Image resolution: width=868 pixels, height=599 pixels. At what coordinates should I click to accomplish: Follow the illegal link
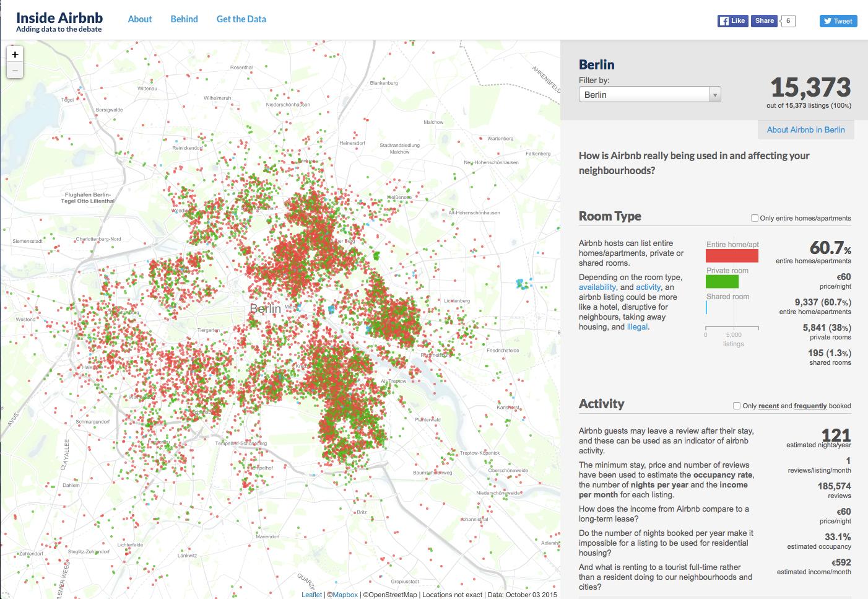pos(637,327)
